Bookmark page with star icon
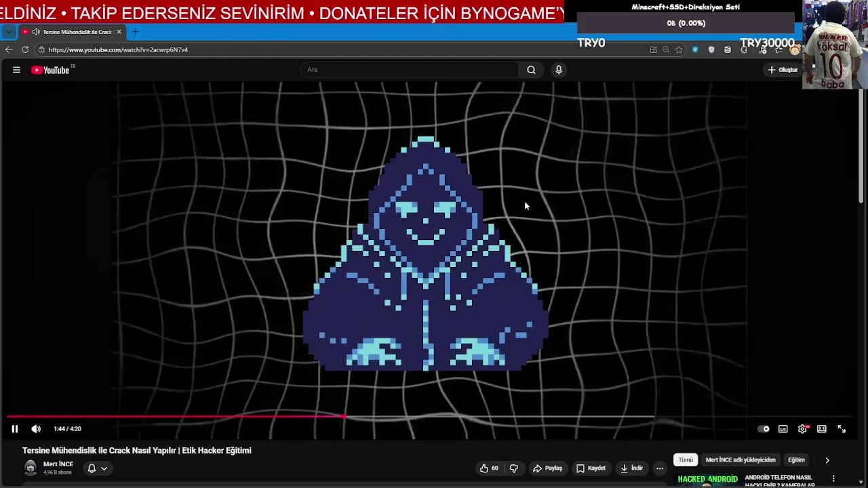The width and height of the screenshot is (868, 488). point(679,49)
